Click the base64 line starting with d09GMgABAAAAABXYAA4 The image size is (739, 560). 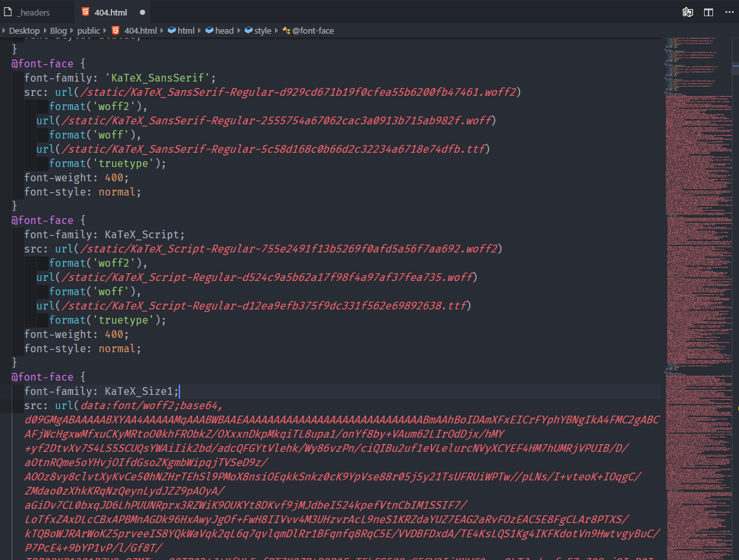tap(342, 420)
